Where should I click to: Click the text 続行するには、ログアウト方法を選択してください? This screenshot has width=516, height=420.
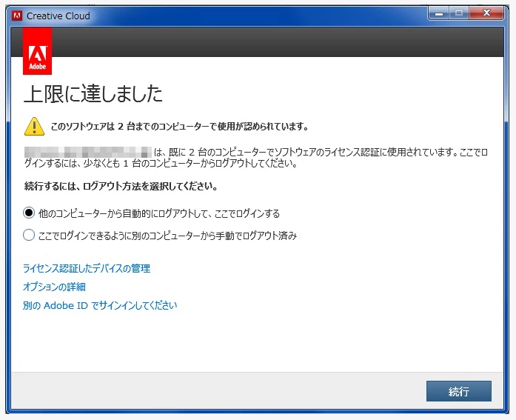click(121, 187)
